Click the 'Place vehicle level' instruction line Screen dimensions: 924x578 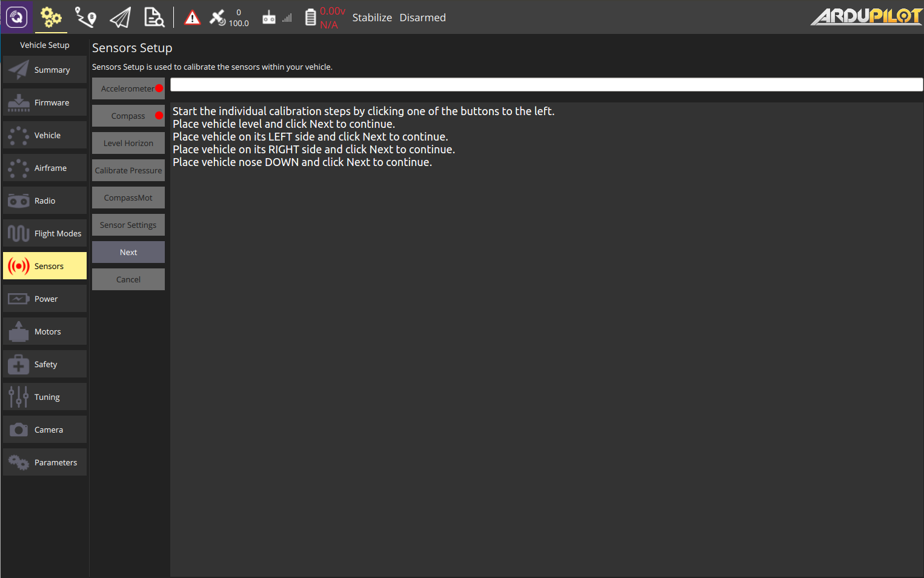point(284,124)
